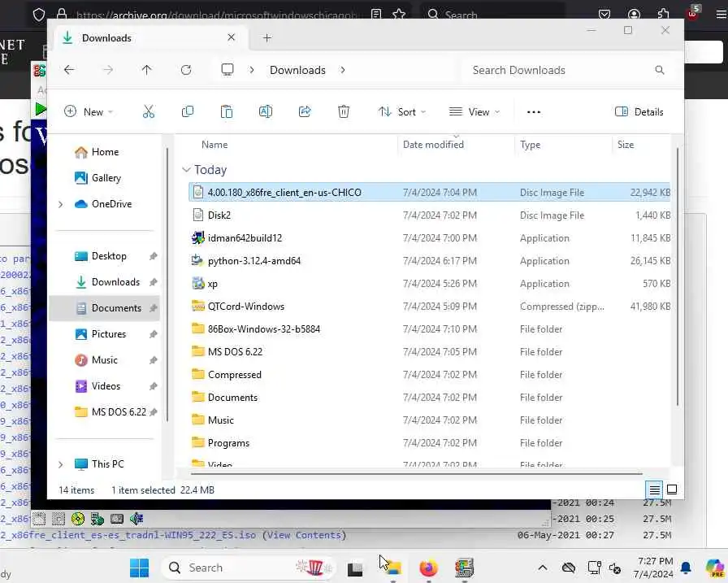The width and height of the screenshot is (728, 583).
Task: Close the Downloads tab
Action: (x=232, y=37)
